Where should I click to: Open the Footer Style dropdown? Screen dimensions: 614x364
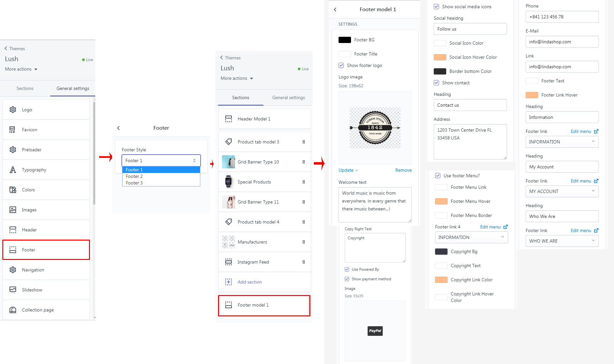(161, 161)
